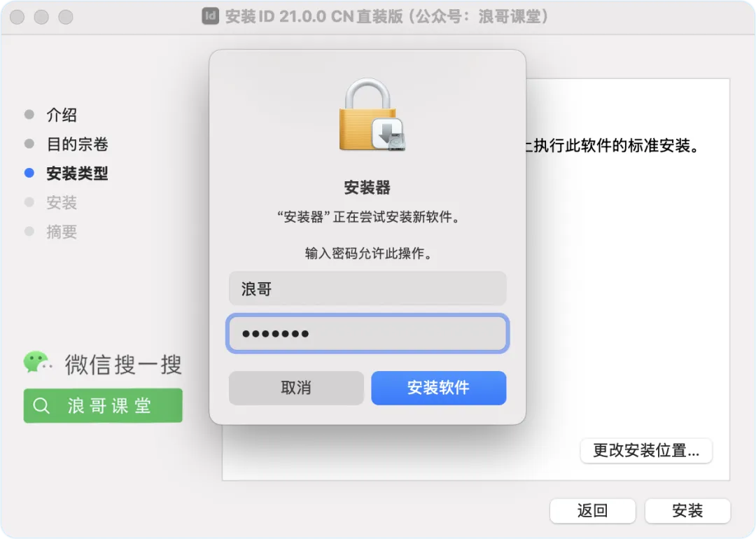Click the gold padlock installer icon
The height and width of the screenshot is (539, 756).
click(x=372, y=114)
